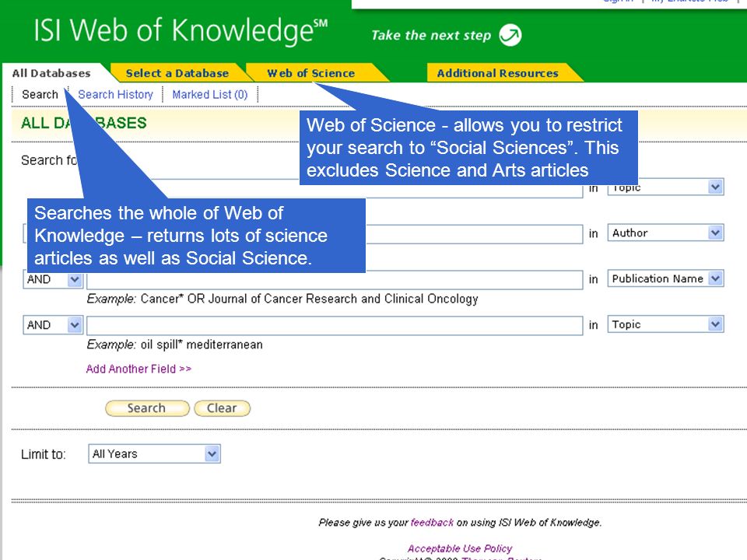Open the Acceptable Use Policy link
This screenshot has height=560, width=747.
tap(460, 548)
